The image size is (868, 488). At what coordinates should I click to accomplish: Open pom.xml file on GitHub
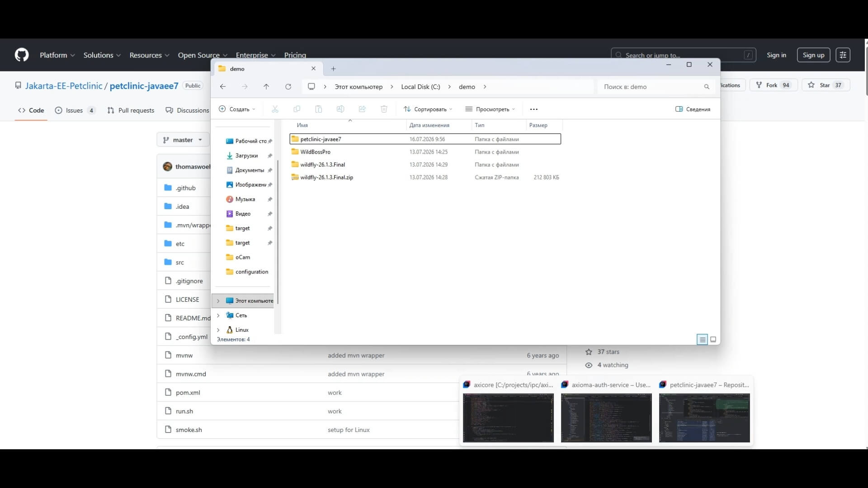pos(188,393)
